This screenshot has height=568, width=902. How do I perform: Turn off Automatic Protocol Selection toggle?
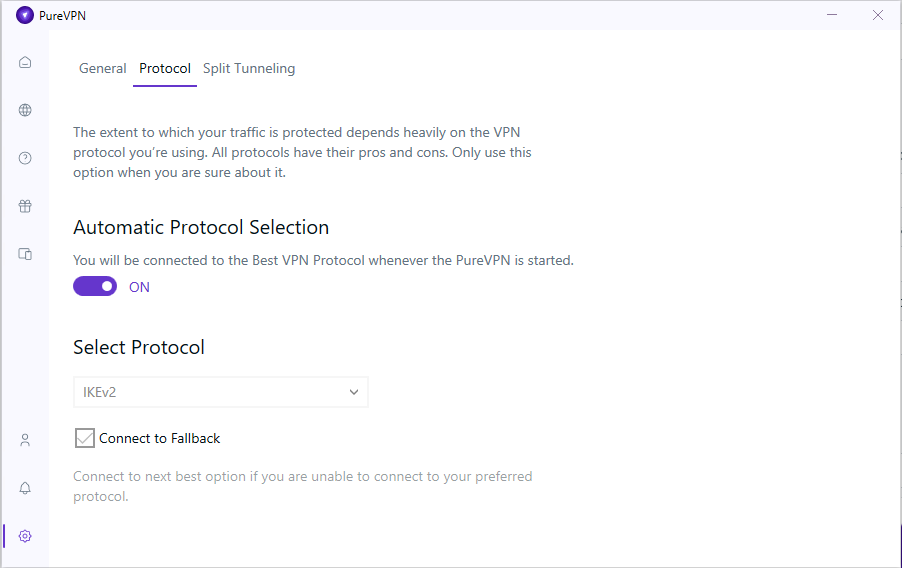95,287
